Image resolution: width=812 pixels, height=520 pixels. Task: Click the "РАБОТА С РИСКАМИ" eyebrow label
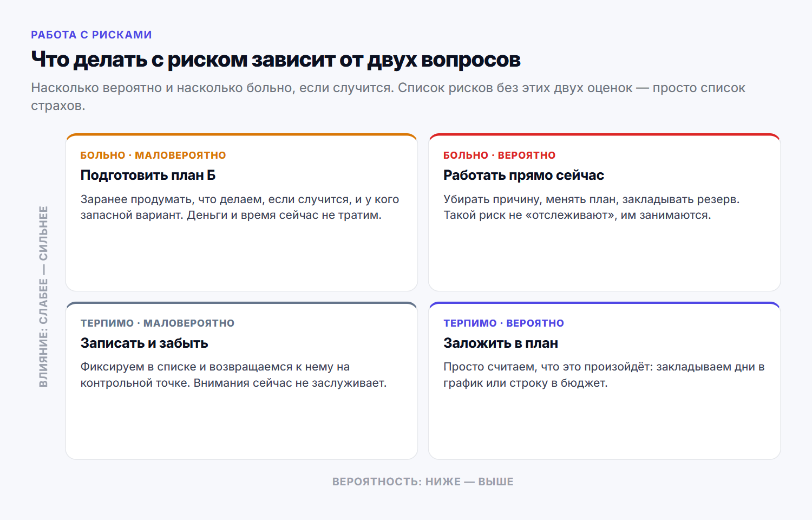coord(91,35)
